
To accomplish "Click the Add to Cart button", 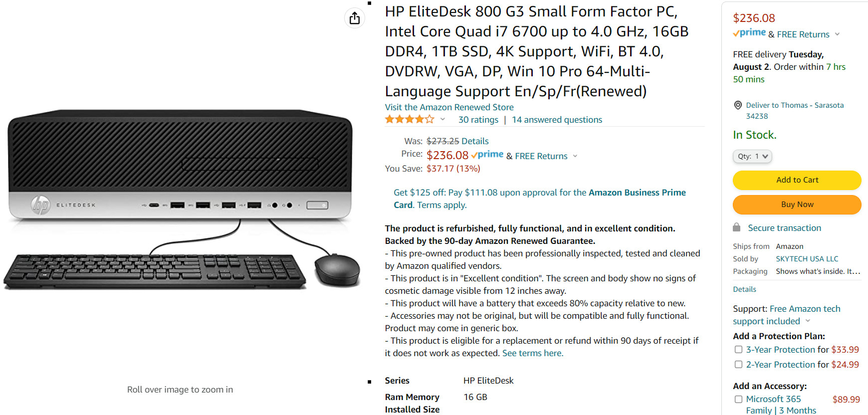I will (797, 180).
